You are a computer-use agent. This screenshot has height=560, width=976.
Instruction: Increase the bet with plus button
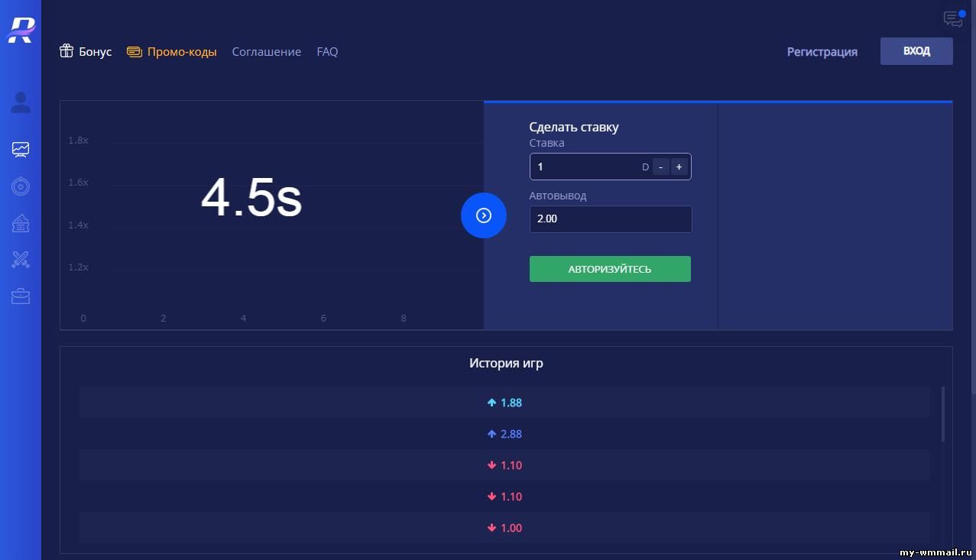(679, 167)
